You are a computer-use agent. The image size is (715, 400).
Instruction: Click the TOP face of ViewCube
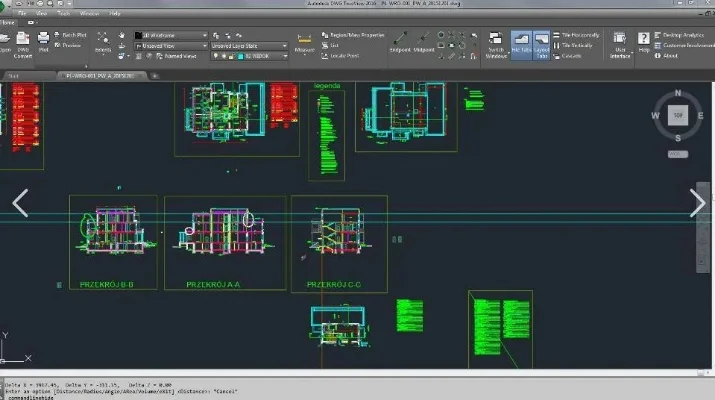pyautogui.click(x=675, y=116)
